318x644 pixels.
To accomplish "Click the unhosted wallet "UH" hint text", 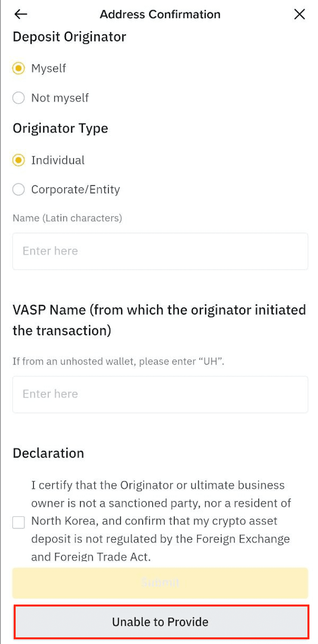I will (x=118, y=361).
